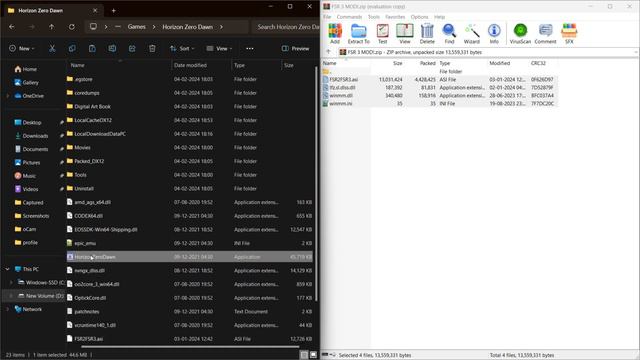
Task: Open the Tools menu in WinRAR
Action: [x=373, y=17]
